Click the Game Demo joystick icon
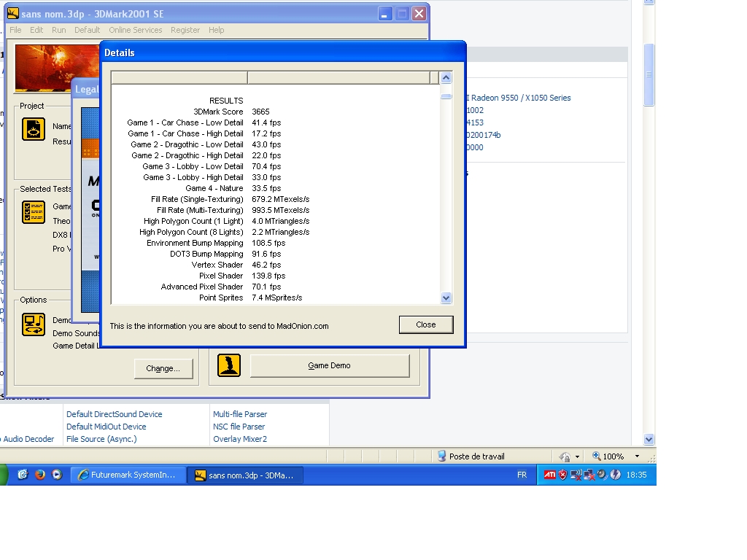747x560 pixels. 228,365
